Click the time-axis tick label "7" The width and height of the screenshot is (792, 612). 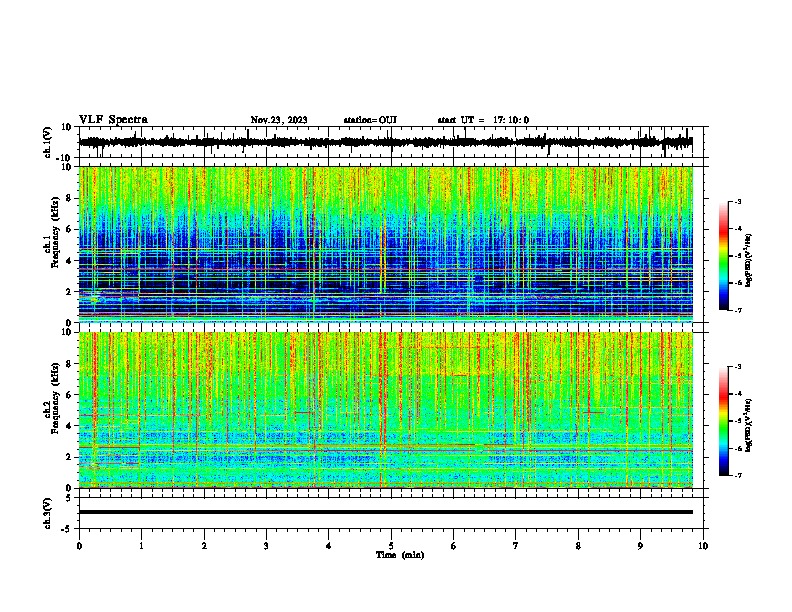516,546
